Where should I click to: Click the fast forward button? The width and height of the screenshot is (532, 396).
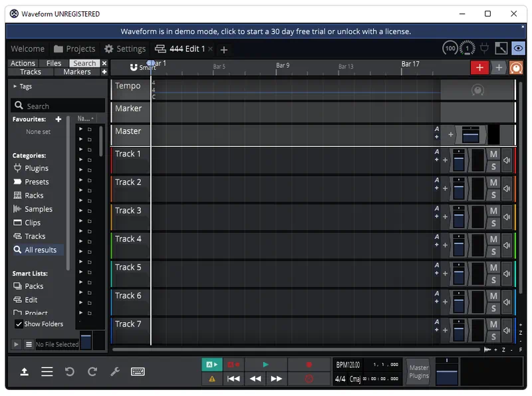coord(277,379)
